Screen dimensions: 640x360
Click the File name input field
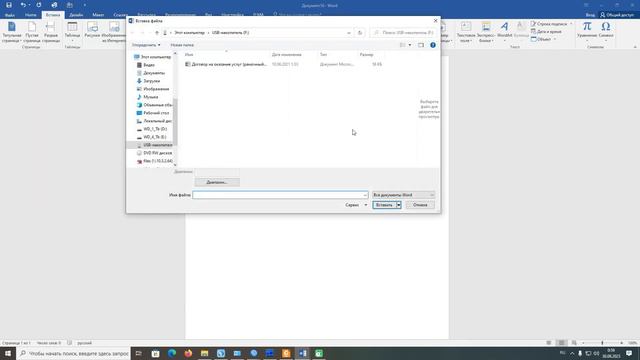click(280, 195)
